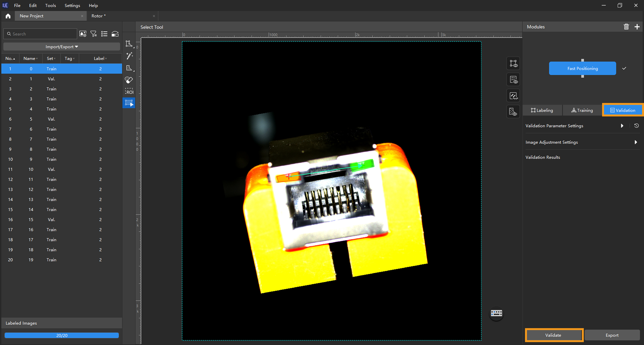Click the image preview settings icon
The height and width of the screenshot is (345, 644).
point(83,34)
